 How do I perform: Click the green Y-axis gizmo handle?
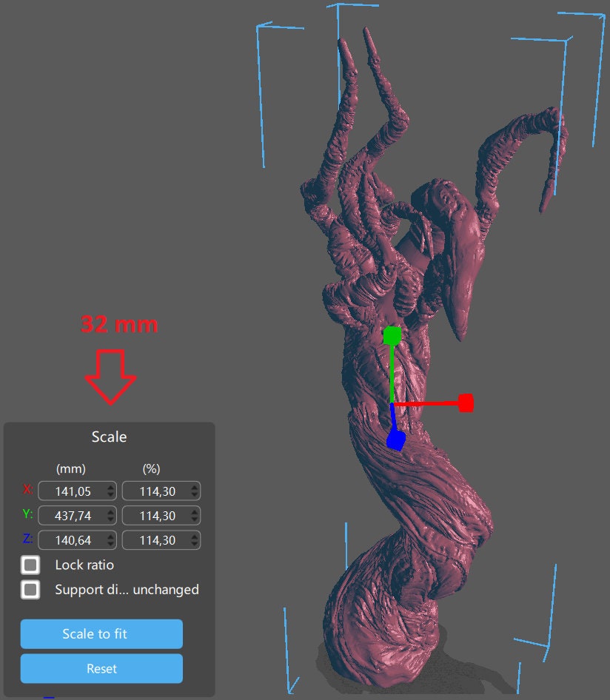(x=392, y=336)
